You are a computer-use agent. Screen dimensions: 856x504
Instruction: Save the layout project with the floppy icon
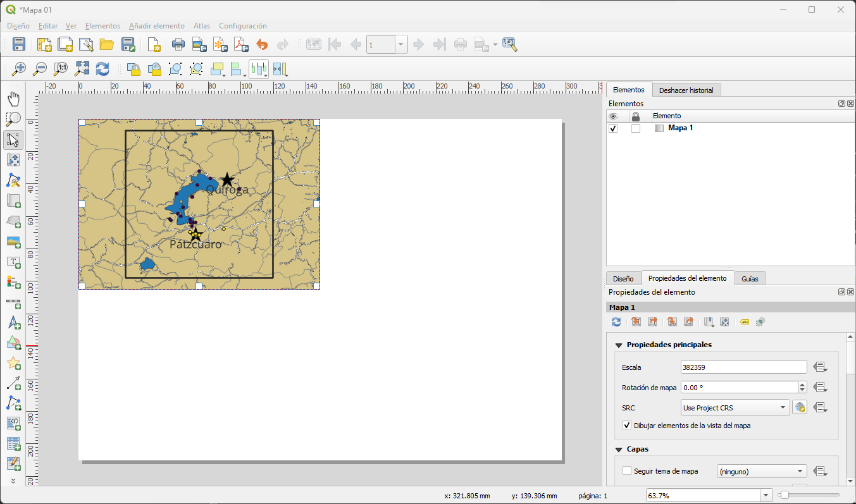(x=19, y=44)
